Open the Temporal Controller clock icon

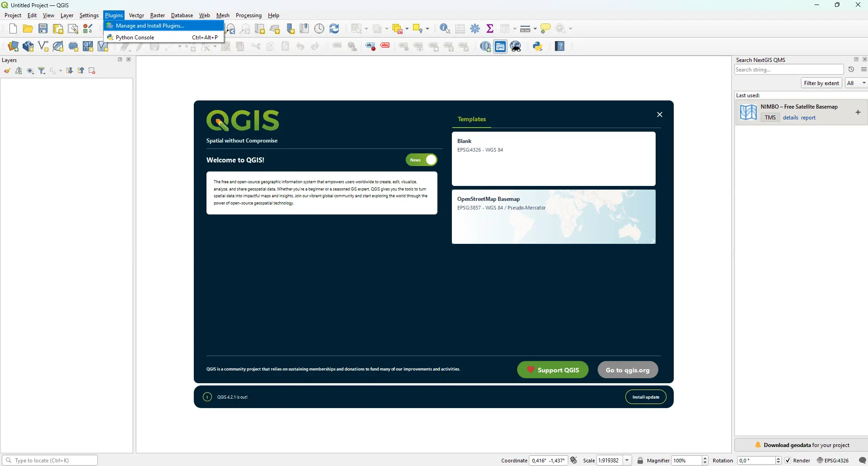[x=319, y=29]
